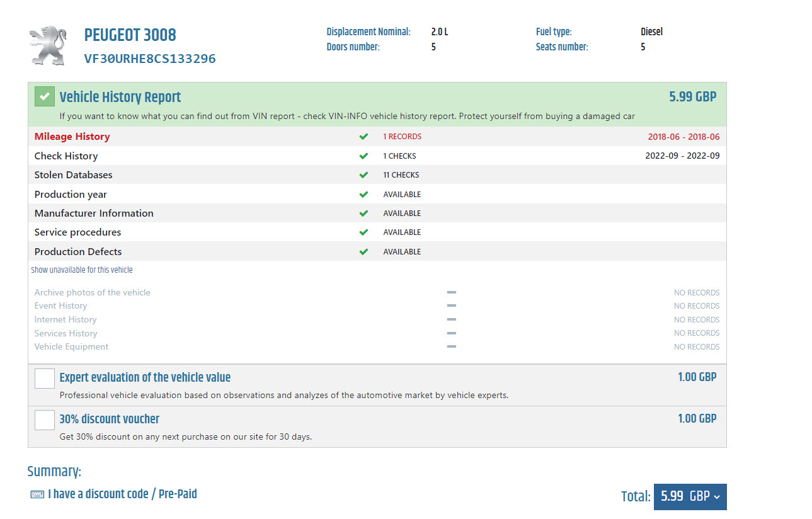Click dash icon in Archive photos row

tap(451, 292)
